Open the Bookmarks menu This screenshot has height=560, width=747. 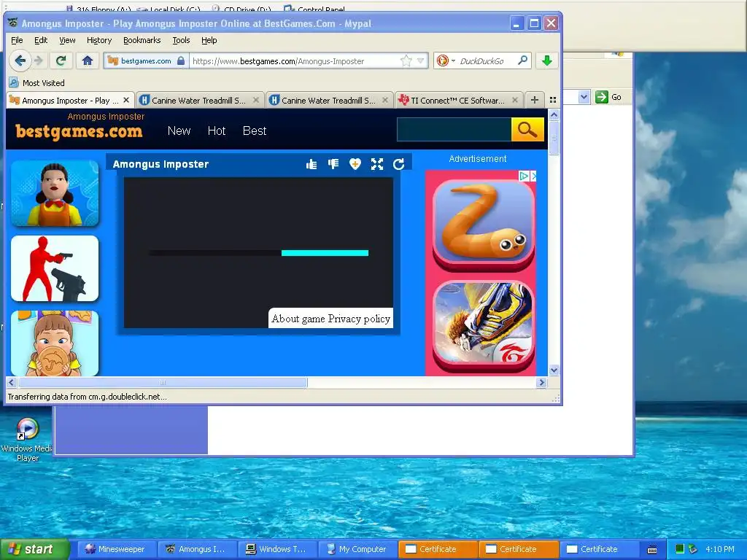pos(142,40)
